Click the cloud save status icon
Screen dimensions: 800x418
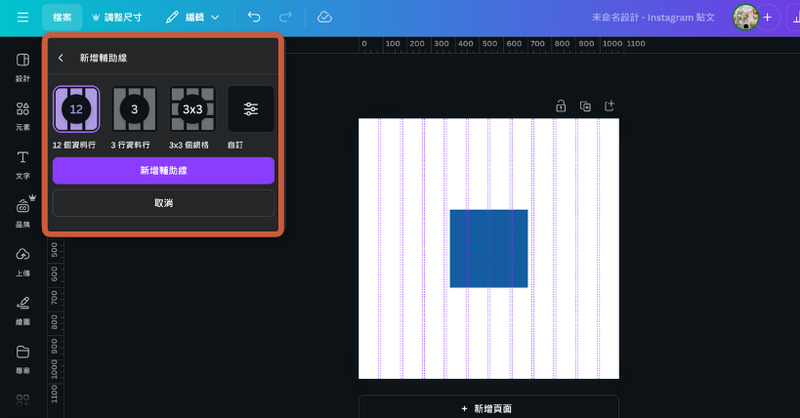(324, 17)
